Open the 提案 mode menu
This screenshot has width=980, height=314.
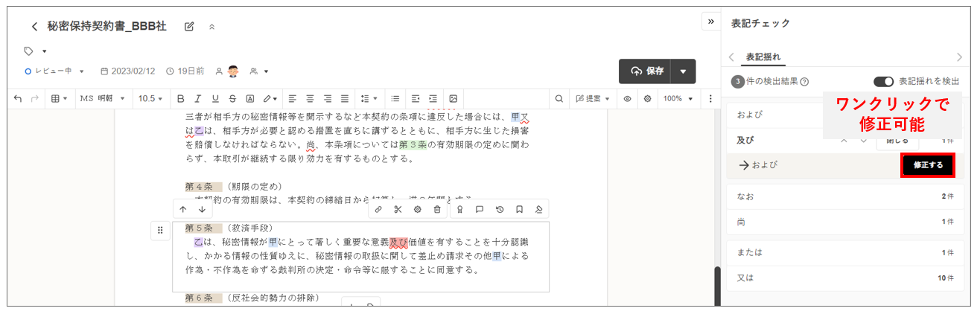(593, 99)
